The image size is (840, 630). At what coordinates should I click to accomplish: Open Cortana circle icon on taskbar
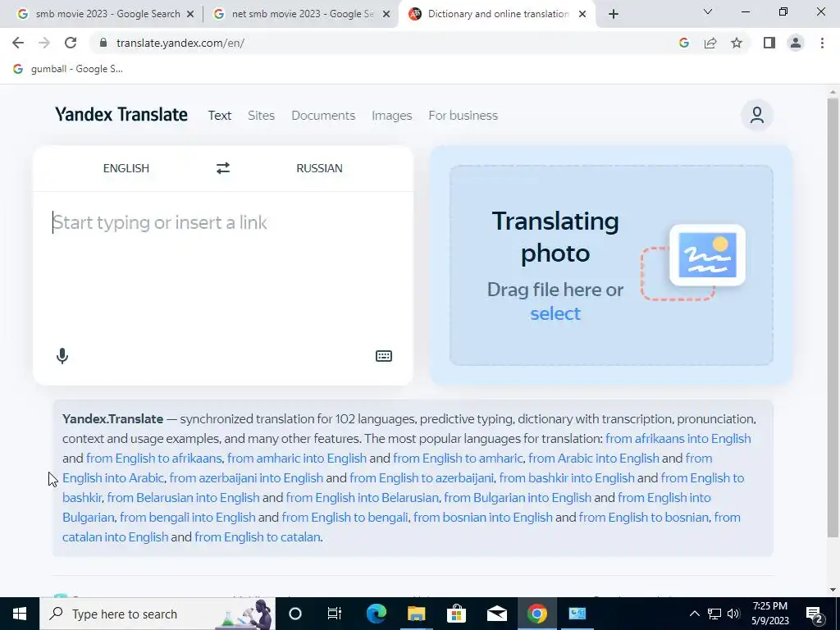pos(295,614)
